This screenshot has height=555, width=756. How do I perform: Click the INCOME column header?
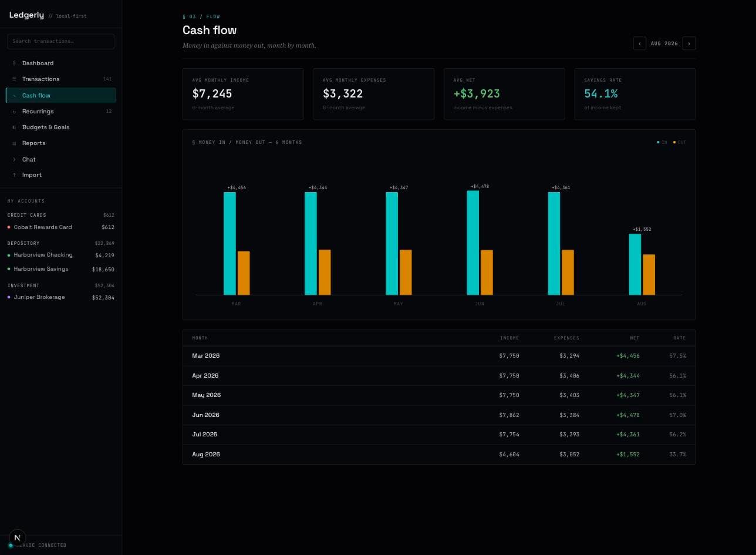(x=509, y=338)
